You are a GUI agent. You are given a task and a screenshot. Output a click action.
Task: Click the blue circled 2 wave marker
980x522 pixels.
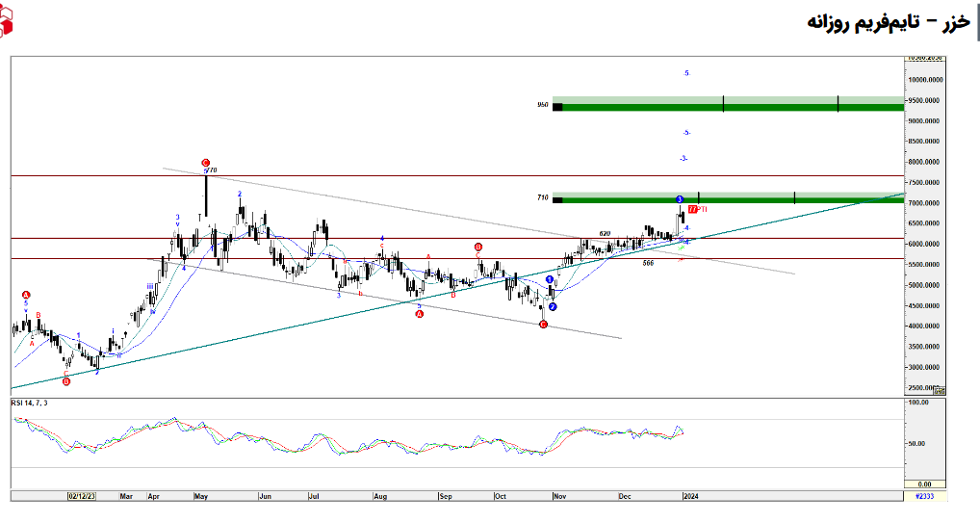pyautogui.click(x=553, y=307)
